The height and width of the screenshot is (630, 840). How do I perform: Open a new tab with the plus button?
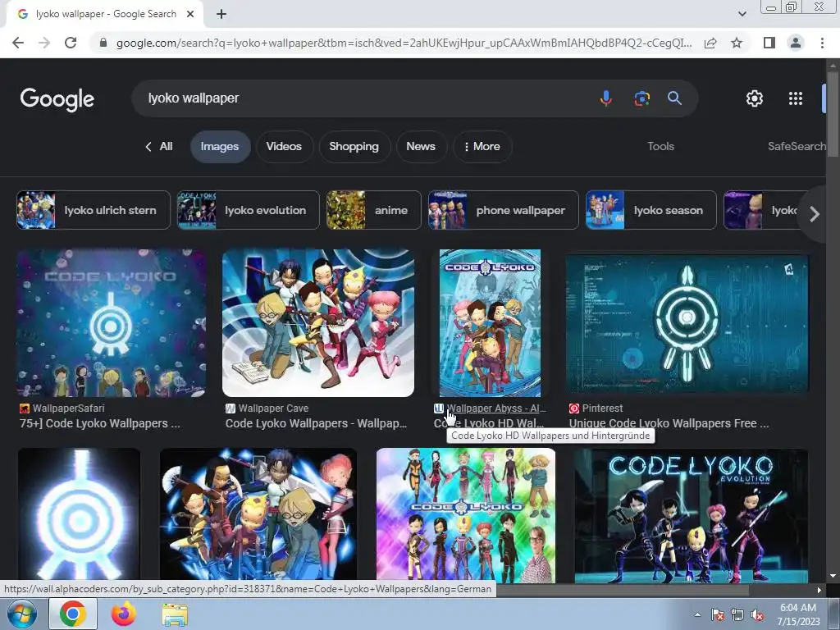click(221, 15)
